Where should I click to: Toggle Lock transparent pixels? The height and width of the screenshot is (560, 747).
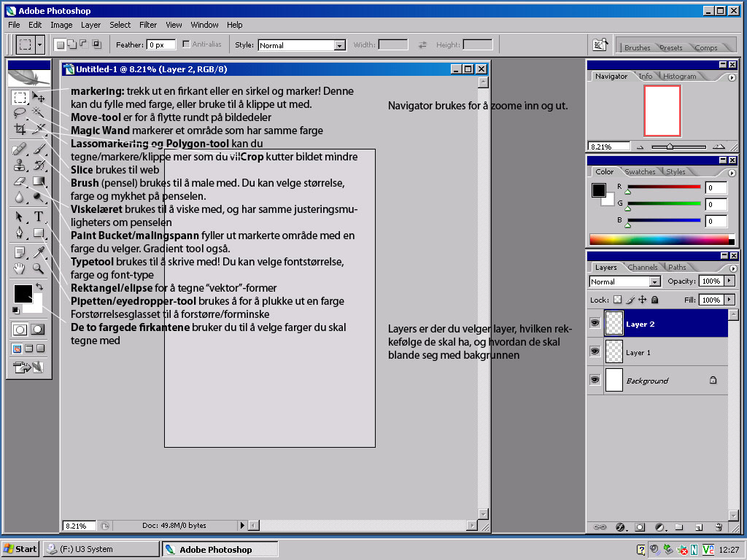[x=617, y=300]
